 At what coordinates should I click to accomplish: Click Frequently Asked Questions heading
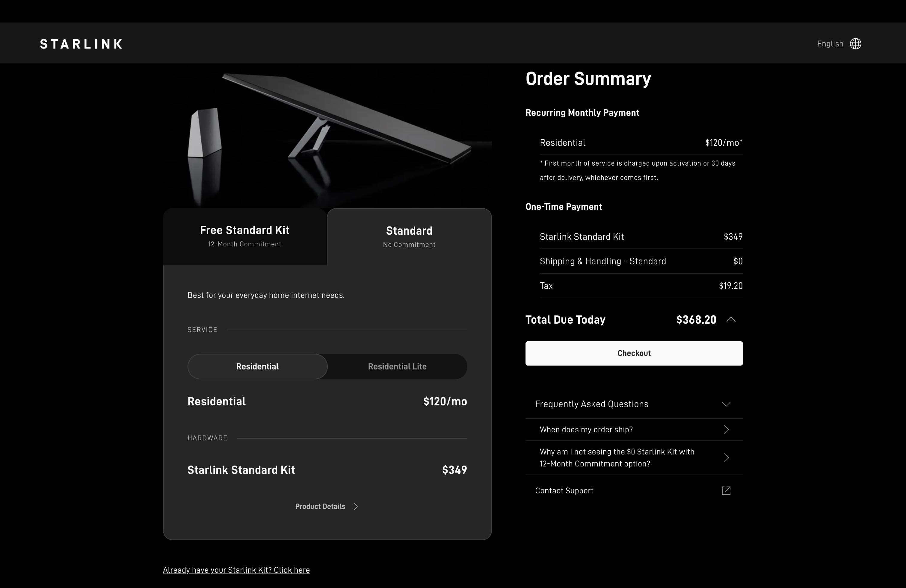(591, 404)
